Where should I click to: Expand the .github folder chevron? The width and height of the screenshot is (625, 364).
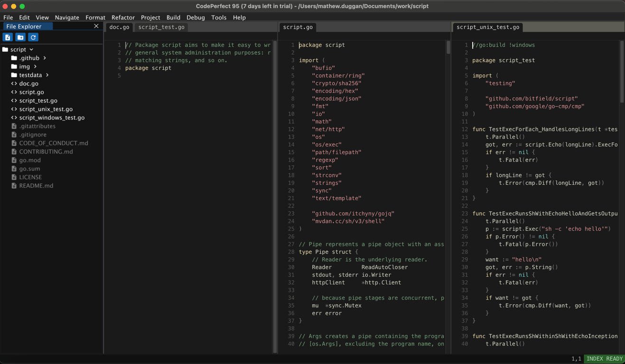pos(45,58)
